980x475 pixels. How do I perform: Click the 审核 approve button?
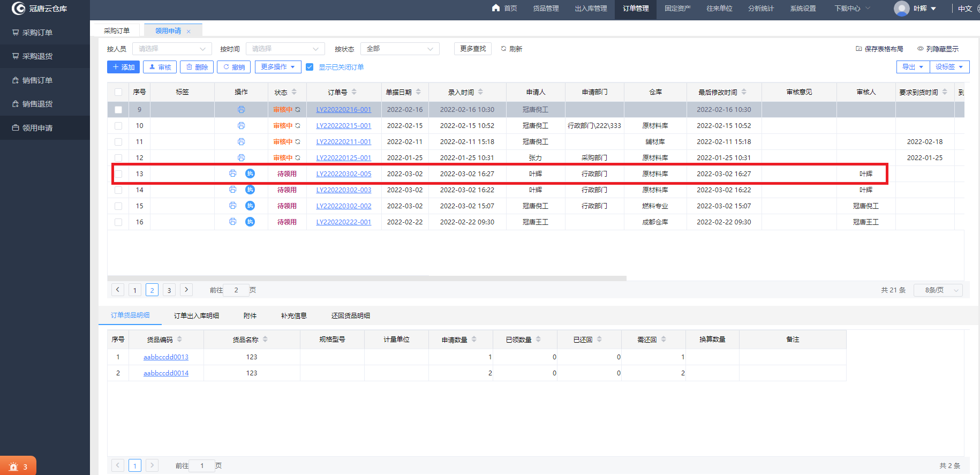160,67
